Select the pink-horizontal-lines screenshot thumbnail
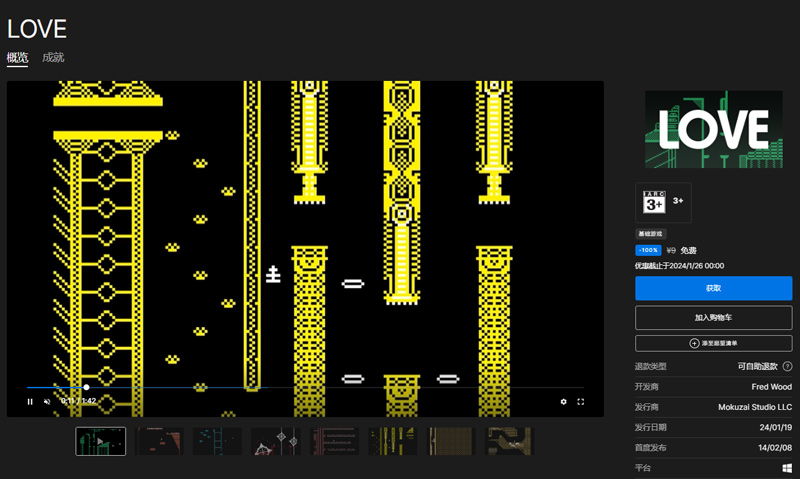The image size is (800, 479). pos(334,441)
